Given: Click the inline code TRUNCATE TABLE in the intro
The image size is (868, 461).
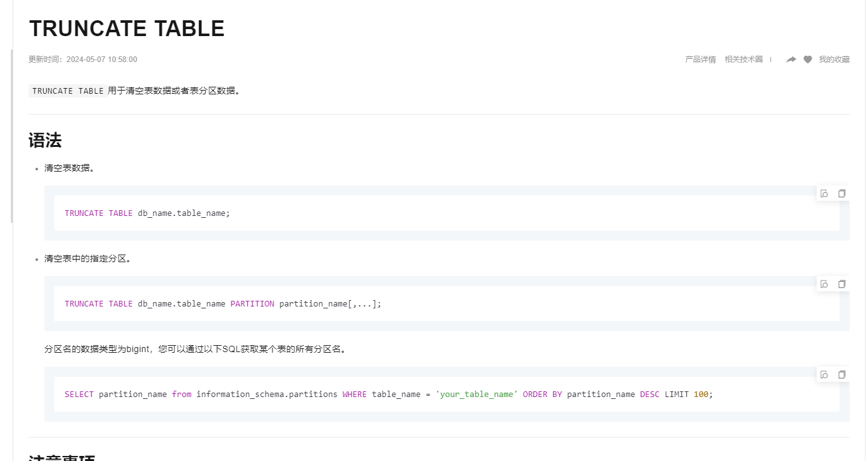Looking at the screenshot, I should (x=68, y=91).
